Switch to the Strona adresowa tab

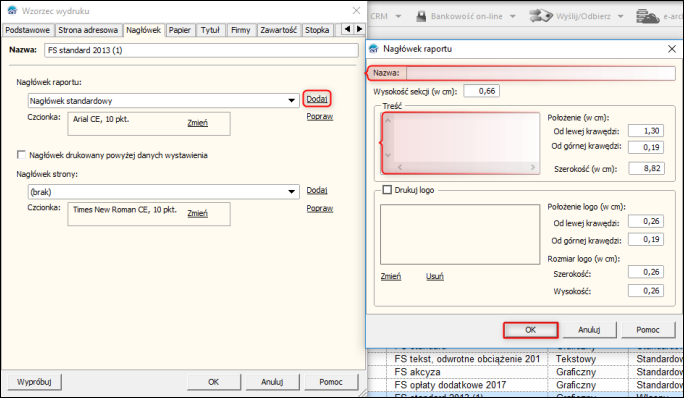(x=88, y=30)
